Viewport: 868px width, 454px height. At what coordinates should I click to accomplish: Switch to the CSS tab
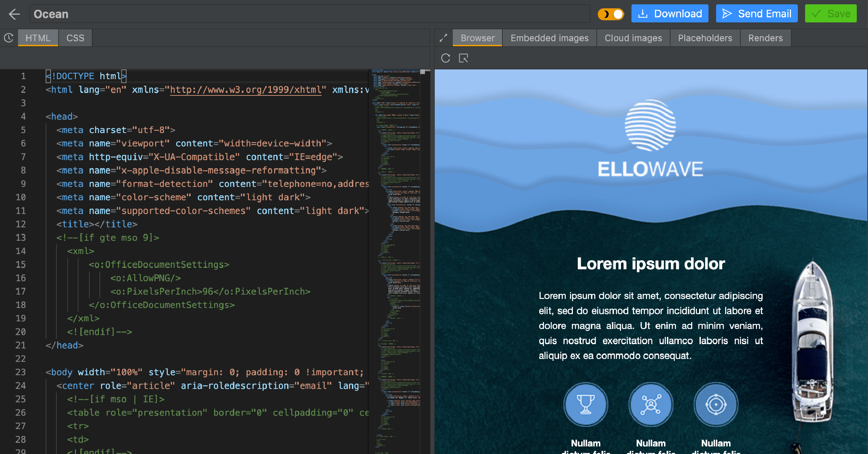[75, 38]
